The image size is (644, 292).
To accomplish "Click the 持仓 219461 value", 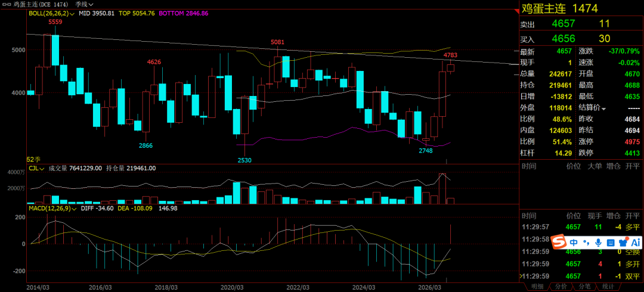I will click(x=560, y=85).
